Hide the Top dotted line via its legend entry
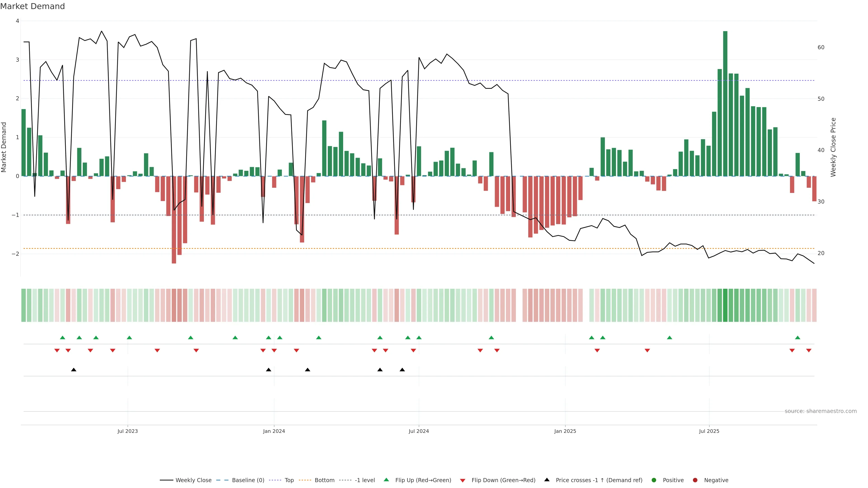The image size is (868, 488). 289,480
